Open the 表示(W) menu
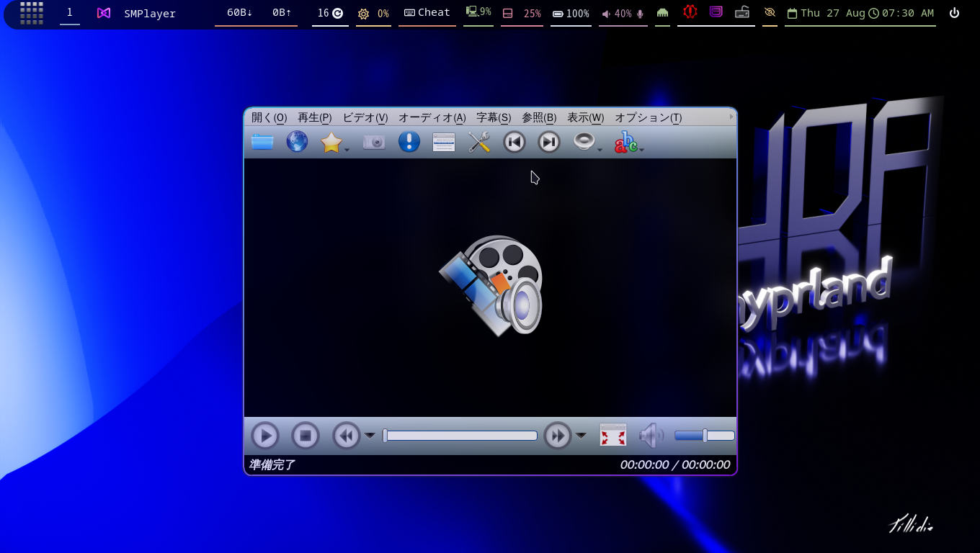 pos(585,117)
